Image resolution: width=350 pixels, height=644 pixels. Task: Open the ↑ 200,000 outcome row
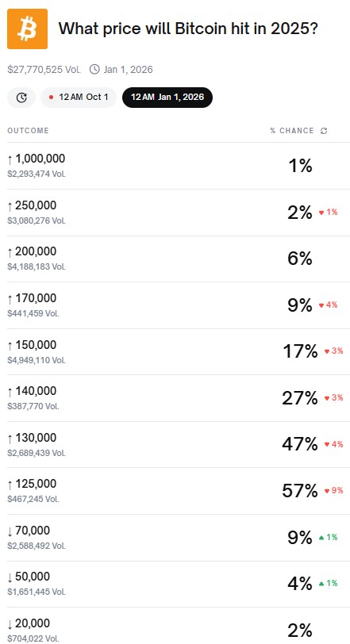(x=179, y=259)
